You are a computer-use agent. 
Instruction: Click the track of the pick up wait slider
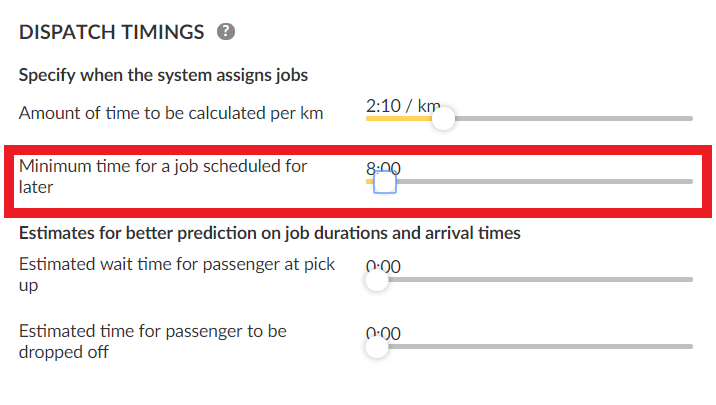click(540, 280)
